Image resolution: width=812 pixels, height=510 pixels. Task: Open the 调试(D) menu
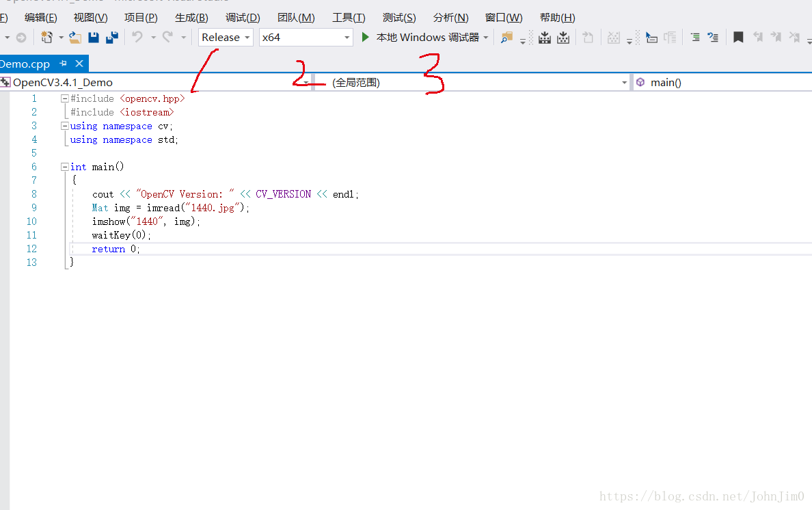[243, 18]
